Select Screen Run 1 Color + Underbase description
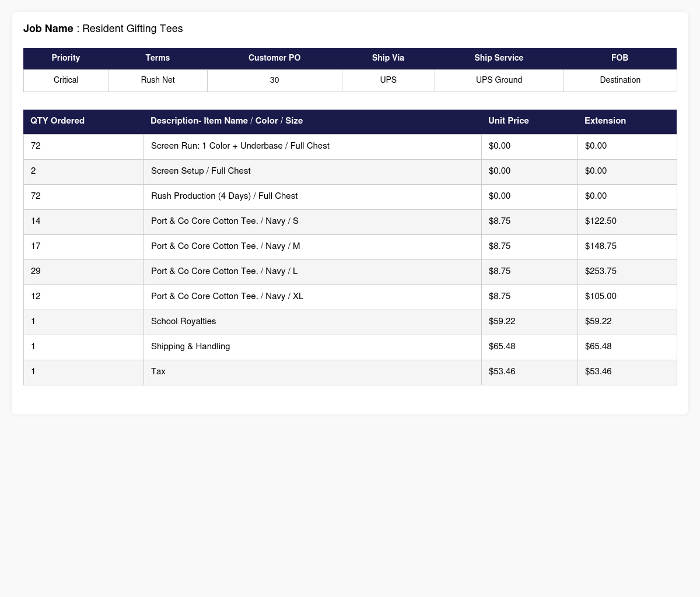700x597 pixels. click(312, 146)
